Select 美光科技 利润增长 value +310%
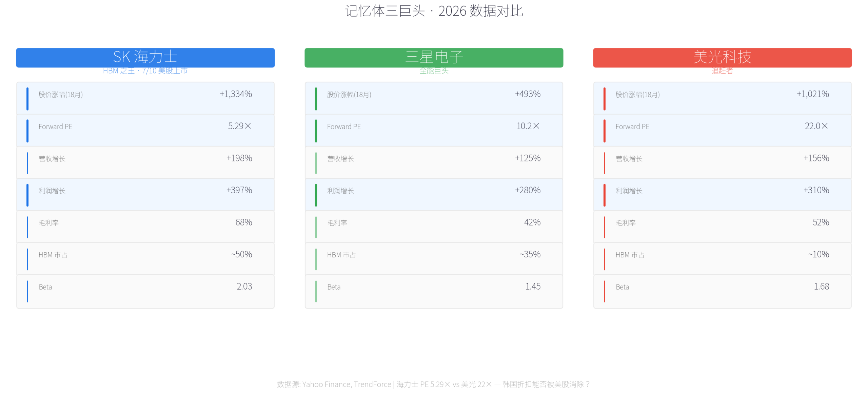 [816, 190]
